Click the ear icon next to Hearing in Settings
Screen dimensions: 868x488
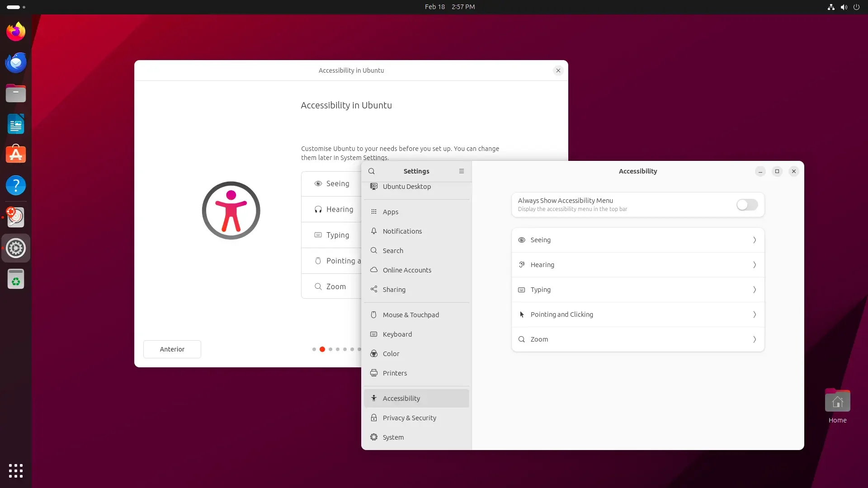[x=522, y=265]
